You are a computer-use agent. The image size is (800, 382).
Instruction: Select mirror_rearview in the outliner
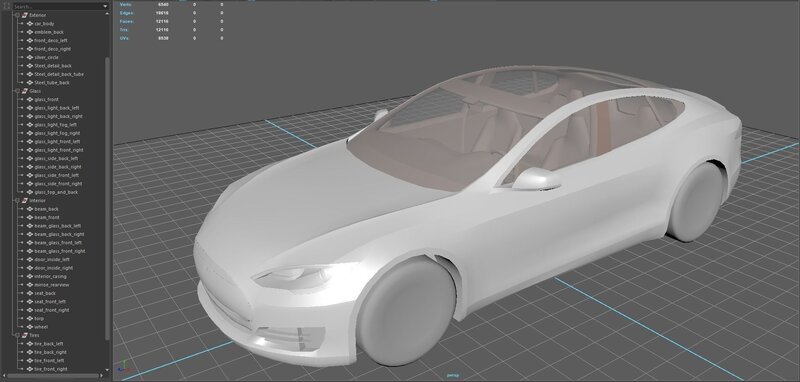tap(52, 285)
